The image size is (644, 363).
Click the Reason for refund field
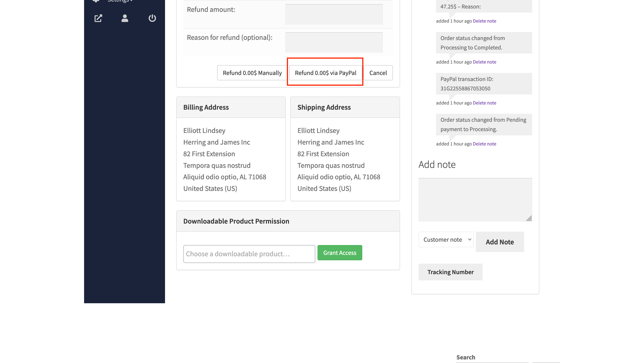click(333, 42)
